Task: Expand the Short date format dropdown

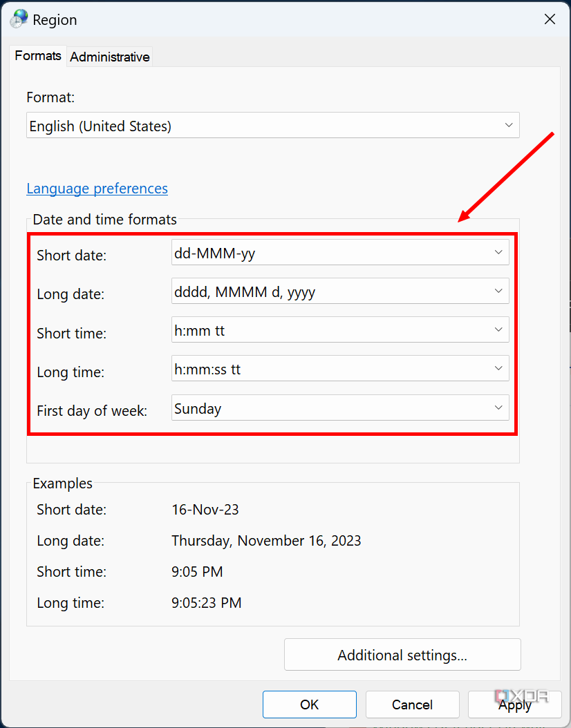Action: coord(340,253)
